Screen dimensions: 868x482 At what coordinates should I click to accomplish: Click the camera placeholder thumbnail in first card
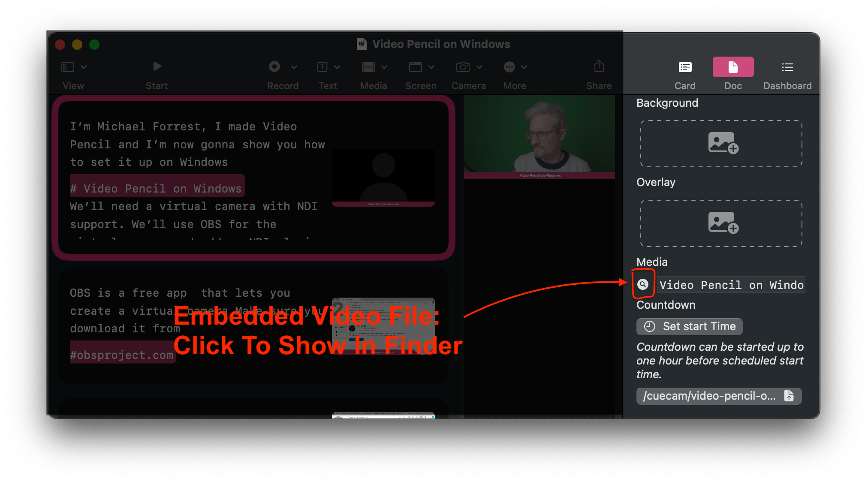click(x=383, y=178)
